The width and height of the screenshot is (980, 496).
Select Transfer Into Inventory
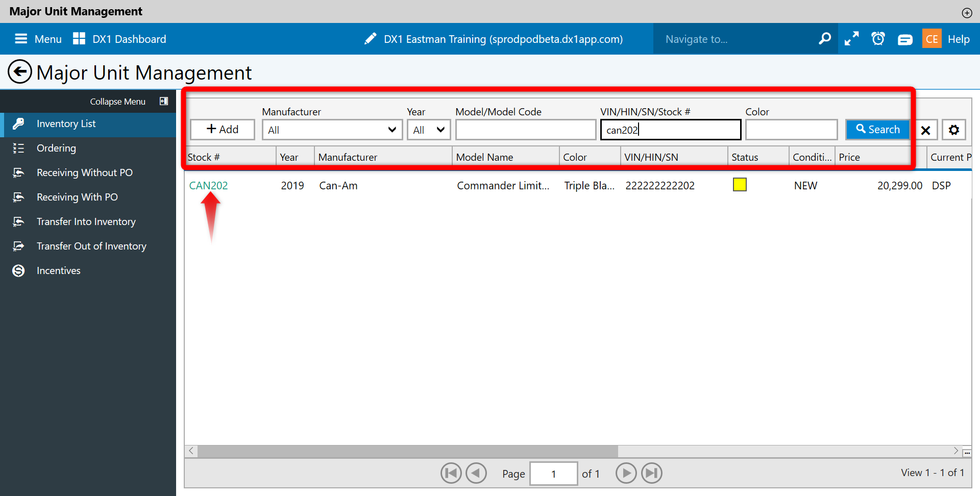(88, 221)
